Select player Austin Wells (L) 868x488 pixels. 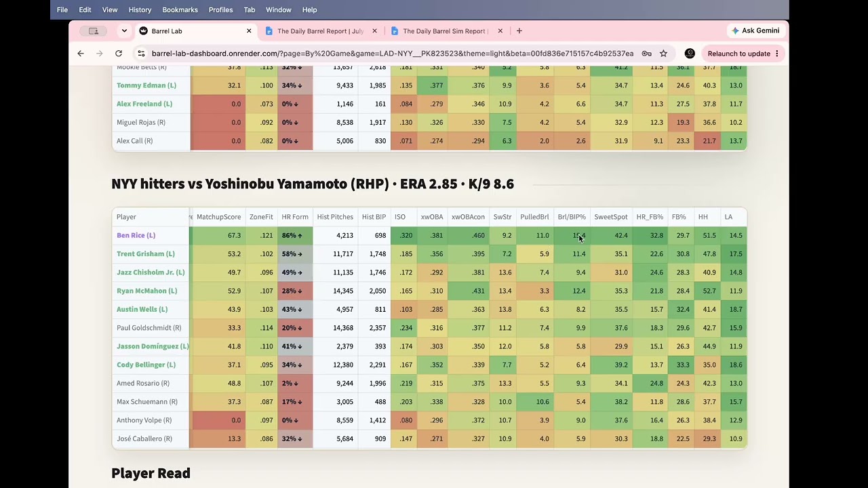[x=142, y=309]
